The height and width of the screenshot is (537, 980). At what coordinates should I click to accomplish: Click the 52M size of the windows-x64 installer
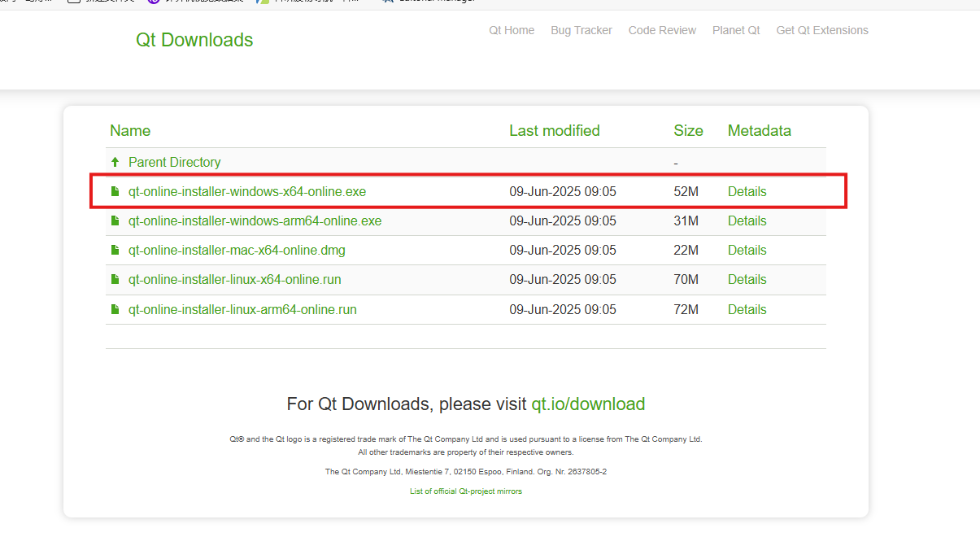coord(686,192)
